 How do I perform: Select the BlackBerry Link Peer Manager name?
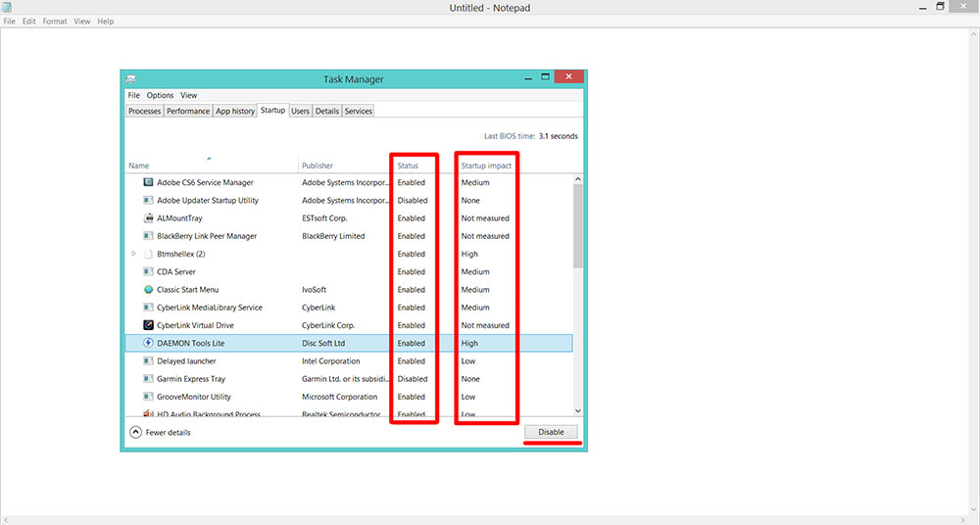(207, 236)
